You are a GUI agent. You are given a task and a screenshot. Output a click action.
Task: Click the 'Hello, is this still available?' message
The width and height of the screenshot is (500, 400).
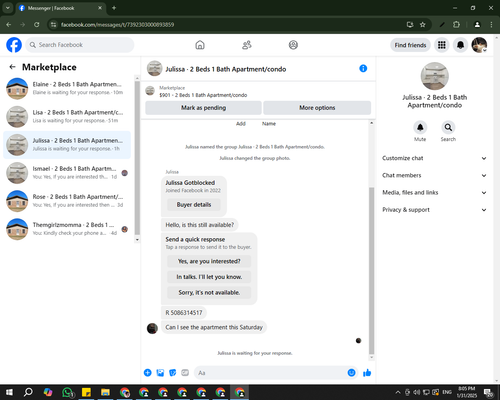[200, 225]
